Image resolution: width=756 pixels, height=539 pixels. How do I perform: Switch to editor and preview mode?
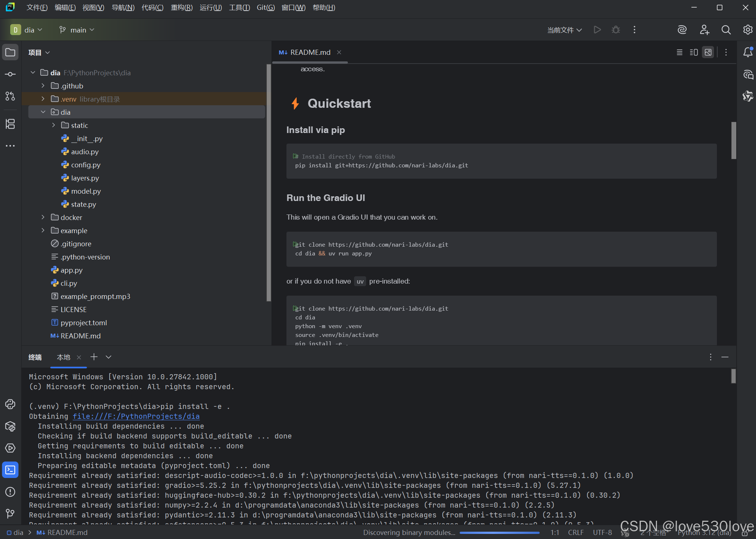click(694, 52)
